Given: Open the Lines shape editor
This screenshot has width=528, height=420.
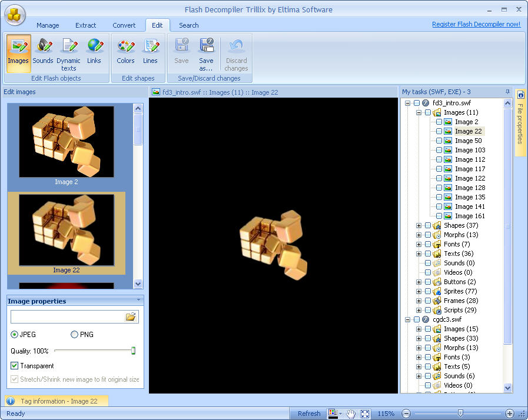Looking at the screenshot, I should tap(150, 53).
